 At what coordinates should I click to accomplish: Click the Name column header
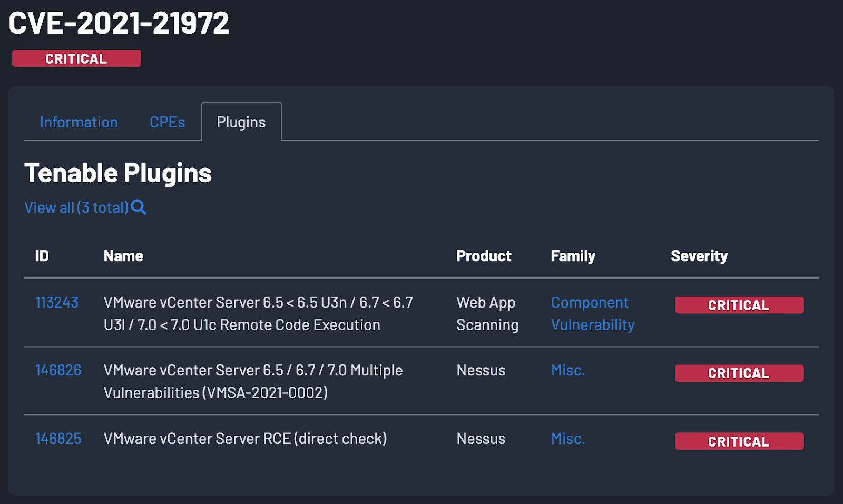pos(123,256)
